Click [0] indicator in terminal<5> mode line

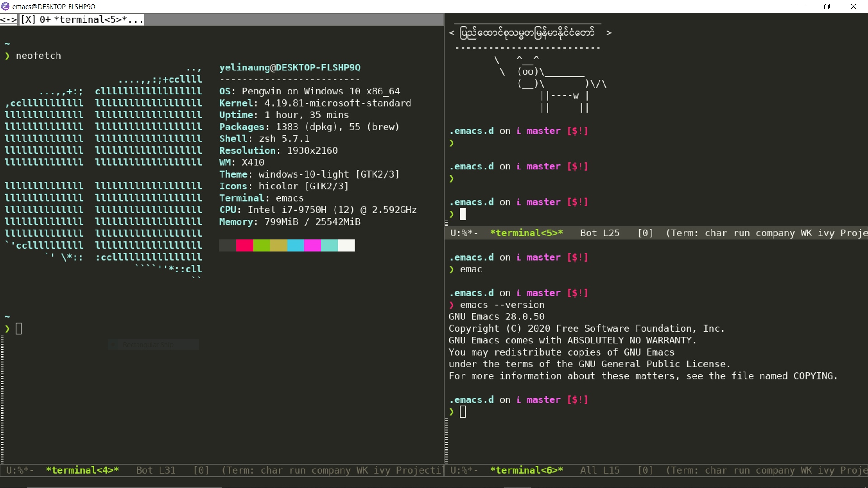645,233
